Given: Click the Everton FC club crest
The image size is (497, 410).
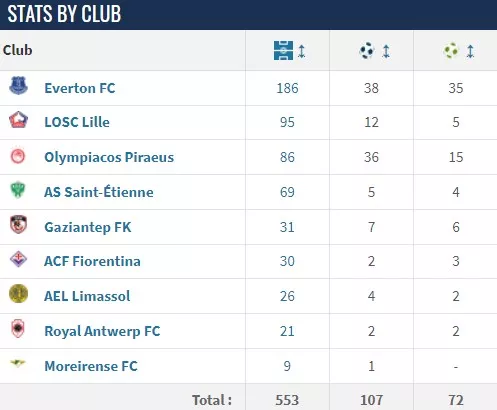Looking at the screenshot, I should coord(18,86).
